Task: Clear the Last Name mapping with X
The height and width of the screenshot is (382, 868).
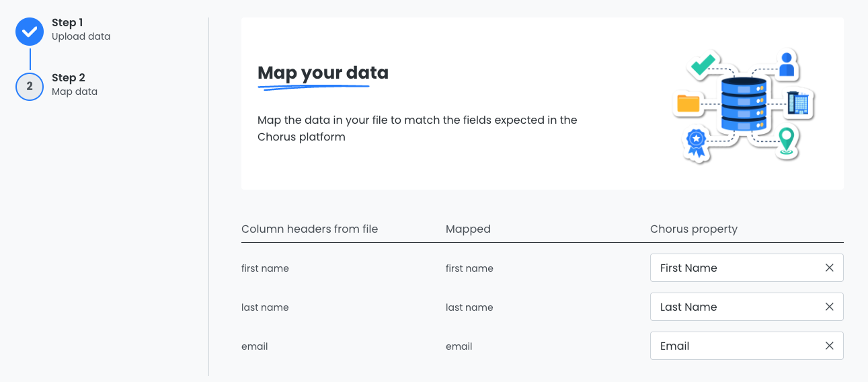Action: click(x=829, y=307)
